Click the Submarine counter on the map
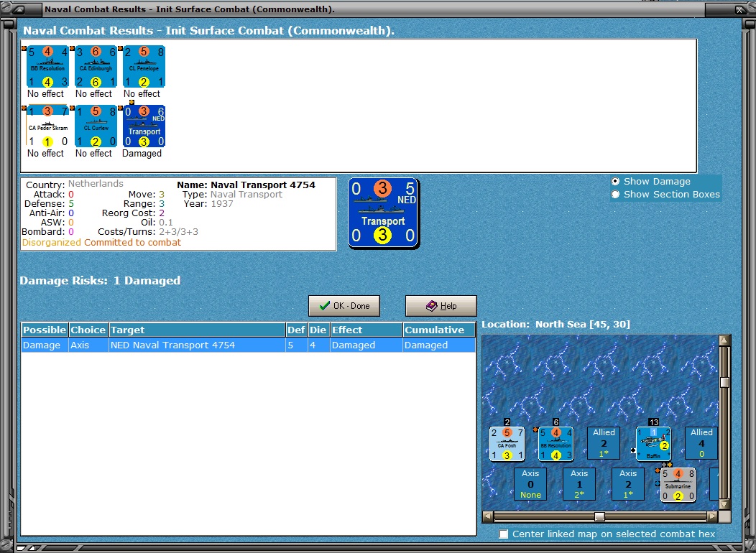This screenshot has height=553, width=756. pyautogui.click(x=678, y=485)
